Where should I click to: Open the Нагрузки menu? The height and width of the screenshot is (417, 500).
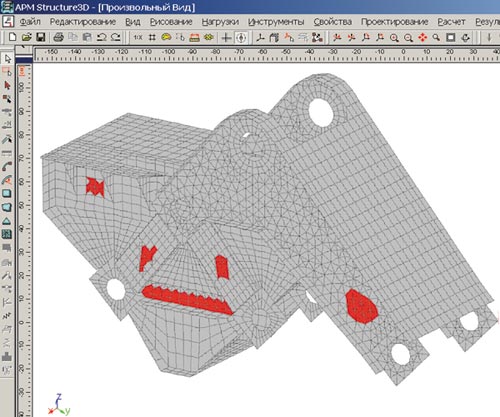pos(220,22)
